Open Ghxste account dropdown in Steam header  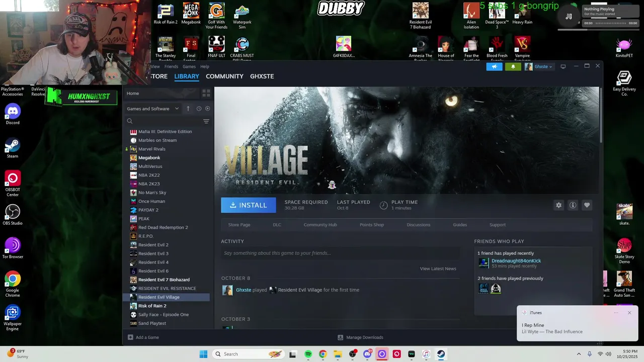[539, 66]
